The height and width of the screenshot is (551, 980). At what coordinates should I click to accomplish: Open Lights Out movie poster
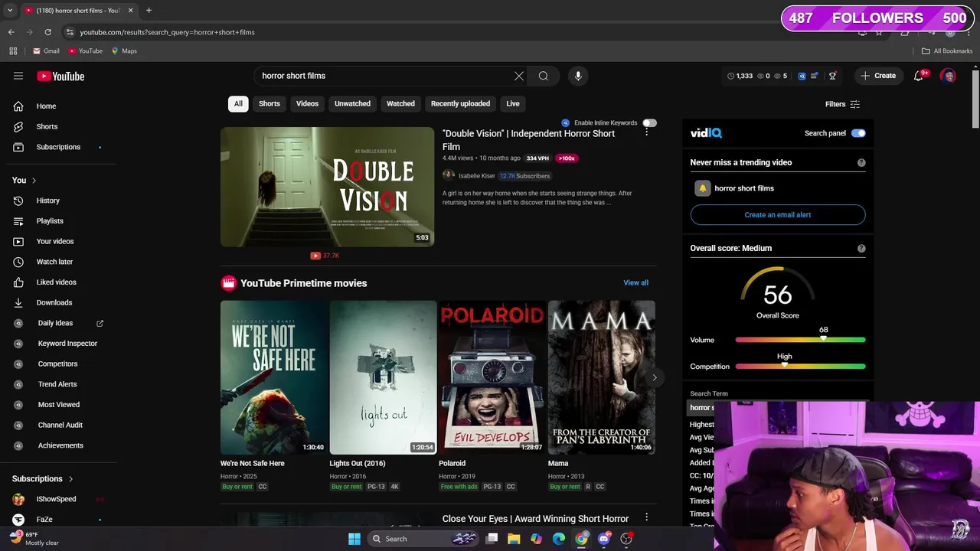[383, 377]
